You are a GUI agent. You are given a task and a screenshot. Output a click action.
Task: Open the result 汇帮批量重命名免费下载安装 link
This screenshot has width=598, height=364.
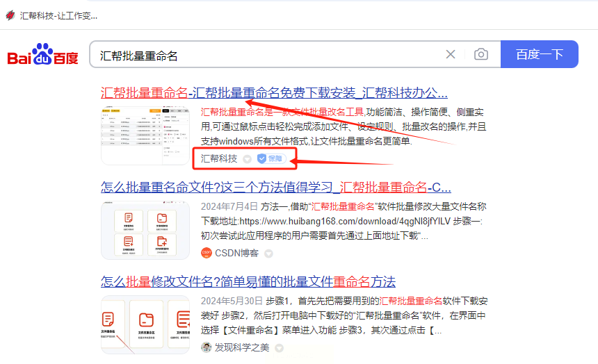[x=274, y=92]
